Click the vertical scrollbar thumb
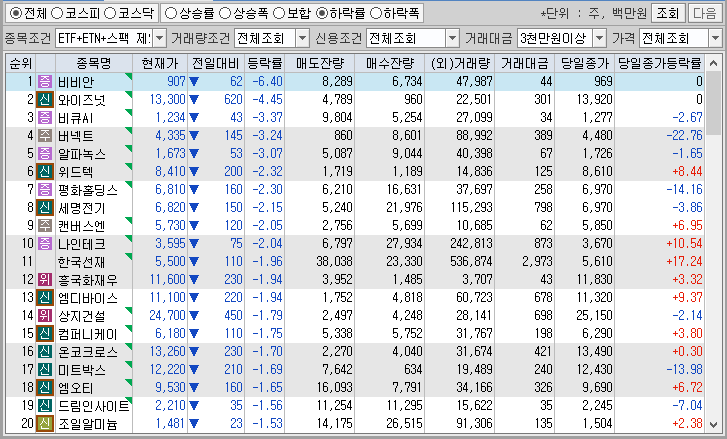The image size is (727, 439). 713,103
